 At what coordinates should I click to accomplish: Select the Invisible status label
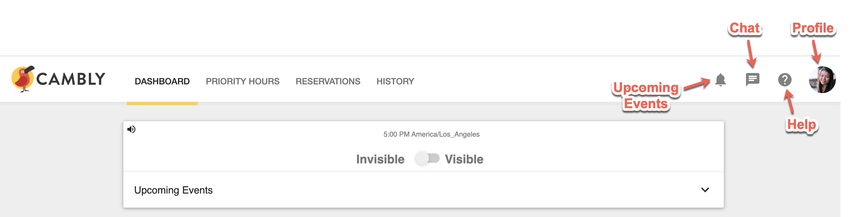380,159
